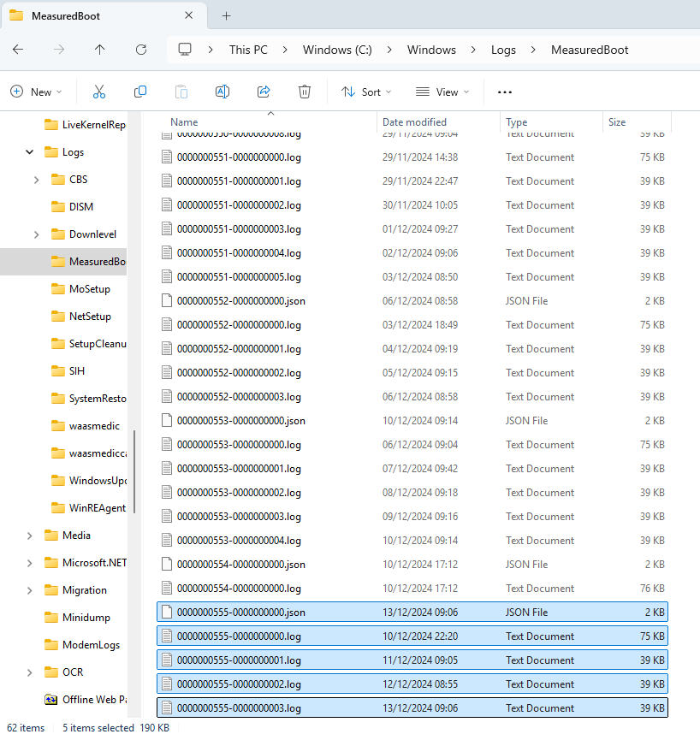Click the Cut scissors icon

(98, 92)
